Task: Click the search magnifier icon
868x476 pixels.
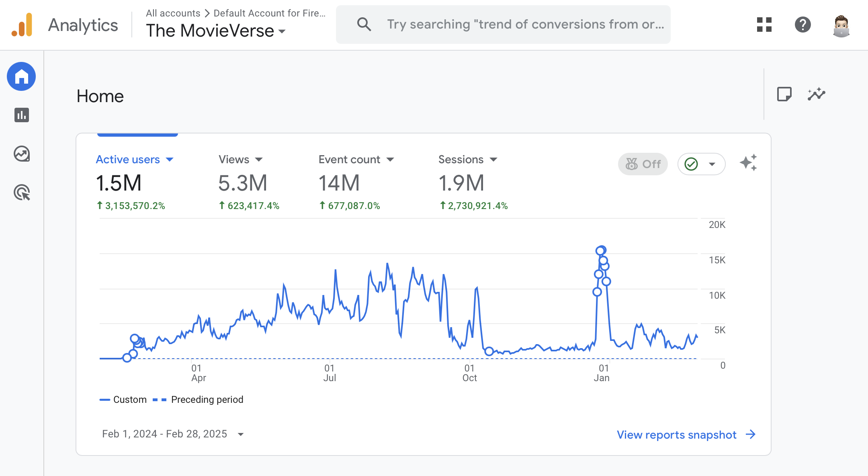Action: click(x=364, y=25)
